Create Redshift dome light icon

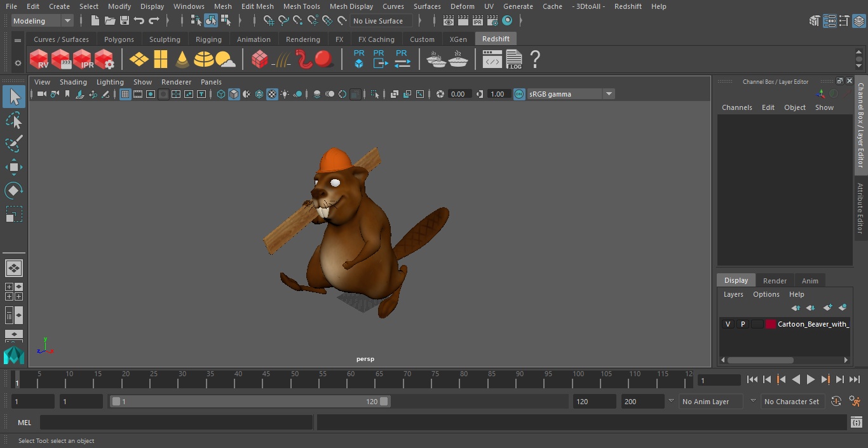coord(203,60)
